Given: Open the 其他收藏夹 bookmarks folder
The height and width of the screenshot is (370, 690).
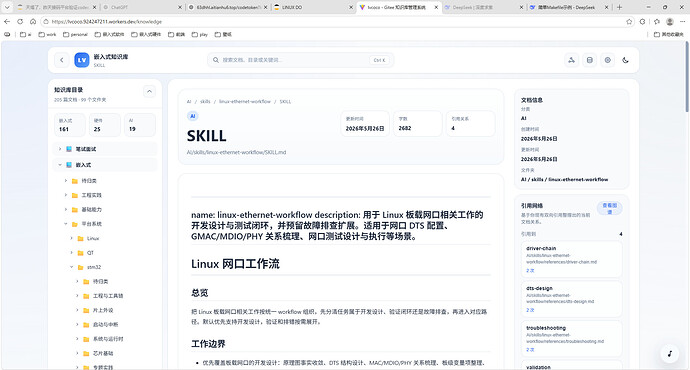Looking at the screenshot, I should pos(669,34).
